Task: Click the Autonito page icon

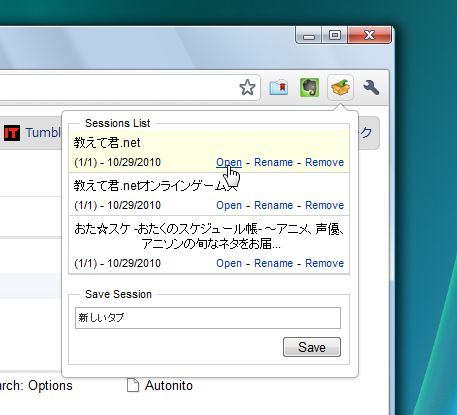Action: click(133, 386)
